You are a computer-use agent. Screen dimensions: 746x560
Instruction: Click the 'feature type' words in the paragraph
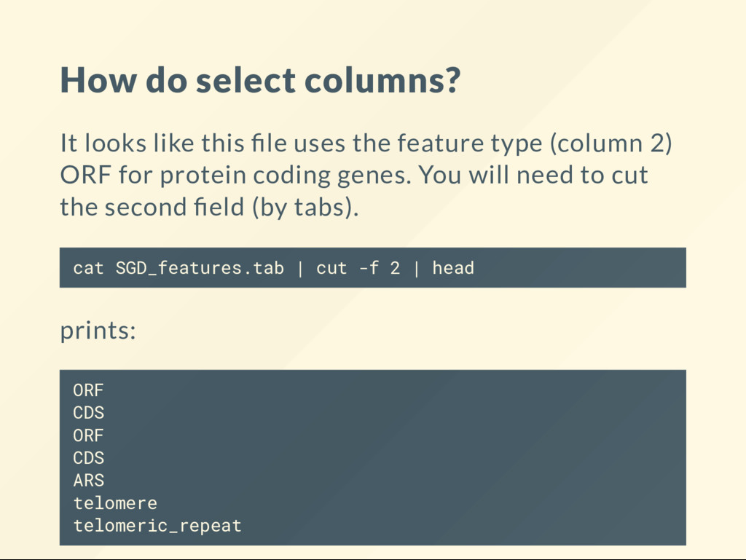(x=470, y=143)
